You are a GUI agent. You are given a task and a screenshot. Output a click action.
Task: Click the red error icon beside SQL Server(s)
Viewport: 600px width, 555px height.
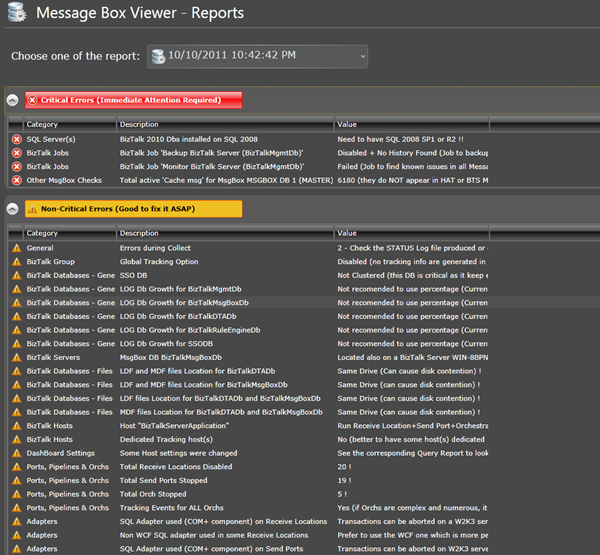(x=16, y=138)
